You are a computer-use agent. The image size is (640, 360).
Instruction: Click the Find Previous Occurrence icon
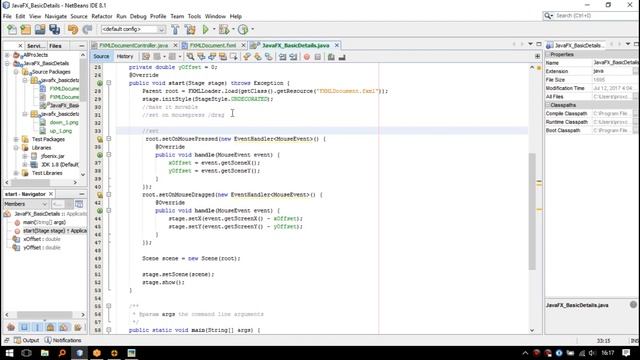coord(201,57)
